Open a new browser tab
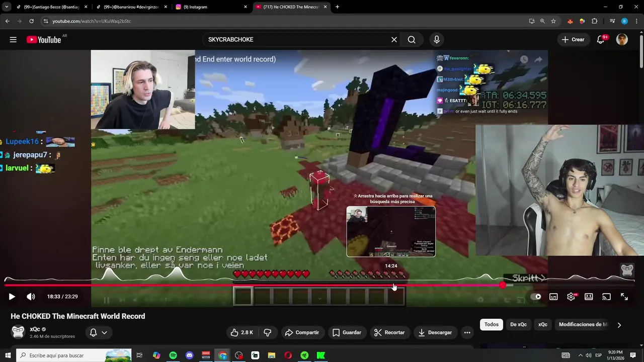Viewport: 644px width, 362px height. [337, 7]
